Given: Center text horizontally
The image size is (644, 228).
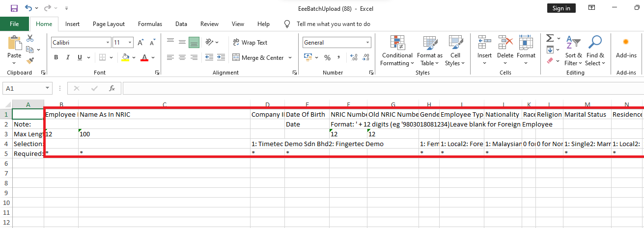Looking at the screenshot, I should coord(182,57).
